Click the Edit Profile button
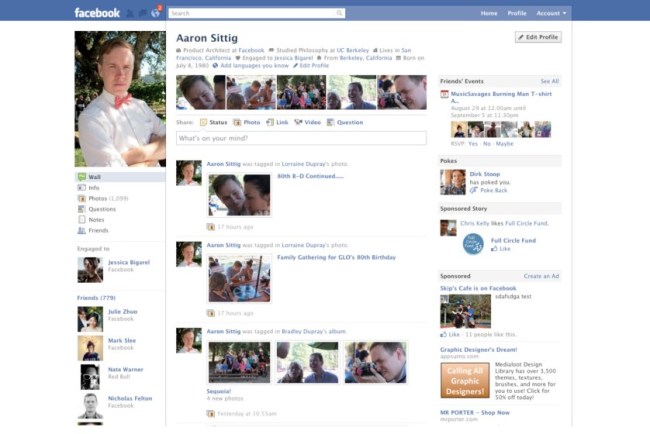Screen dimensions: 650x434 coord(538,37)
